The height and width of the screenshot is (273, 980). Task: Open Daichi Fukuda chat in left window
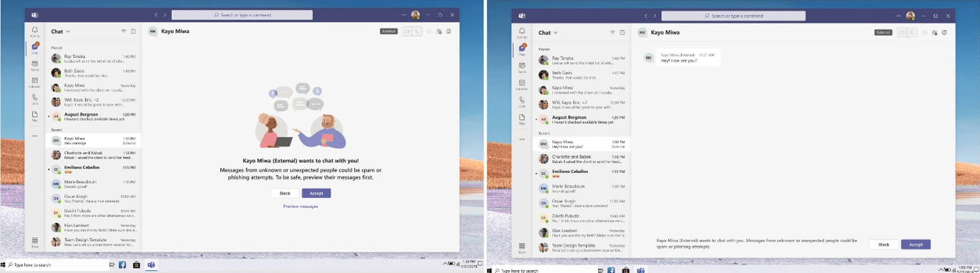(94, 213)
